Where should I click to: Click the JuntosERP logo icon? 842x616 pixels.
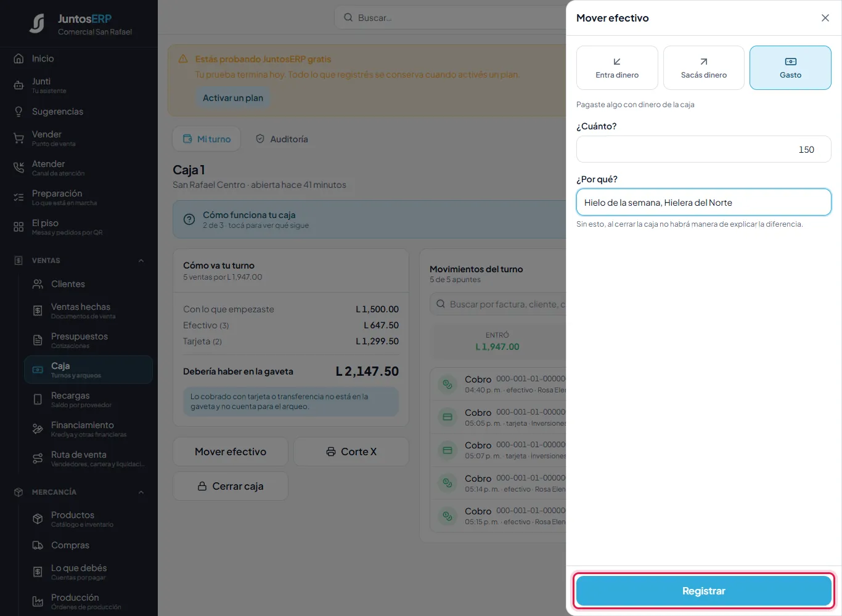click(x=37, y=24)
